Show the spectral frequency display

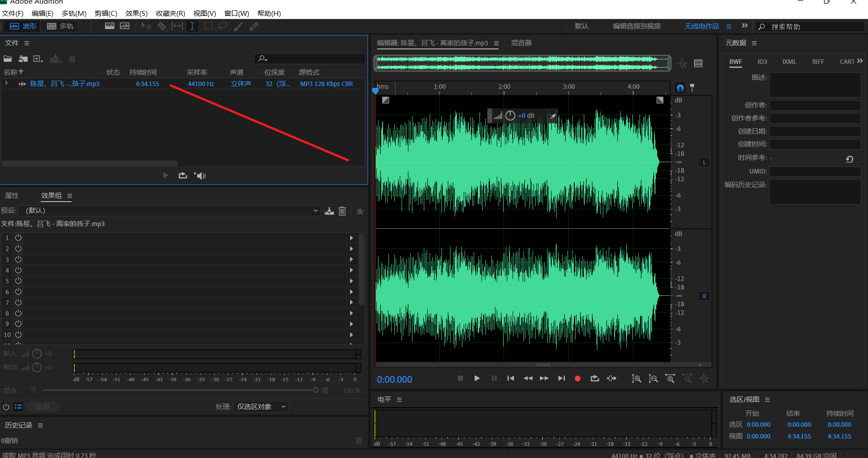(x=110, y=26)
